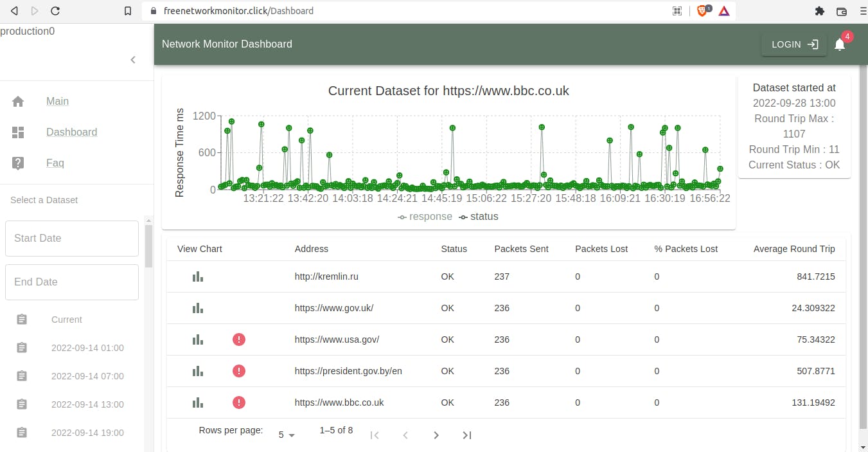Open the chart for https://www.gov.uk/
This screenshot has height=452, width=868.
point(197,308)
